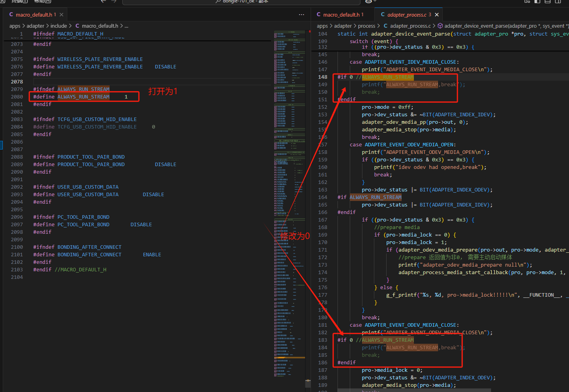
Task: Click '#define USER_USB_CUSTOM_DATA' line
Action: click(99, 194)
